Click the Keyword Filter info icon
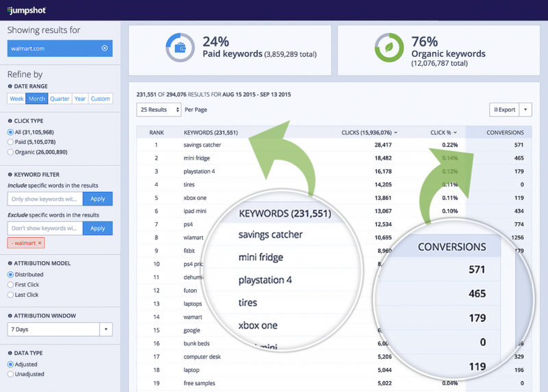The width and height of the screenshot is (548, 392). pyautogui.click(x=10, y=175)
